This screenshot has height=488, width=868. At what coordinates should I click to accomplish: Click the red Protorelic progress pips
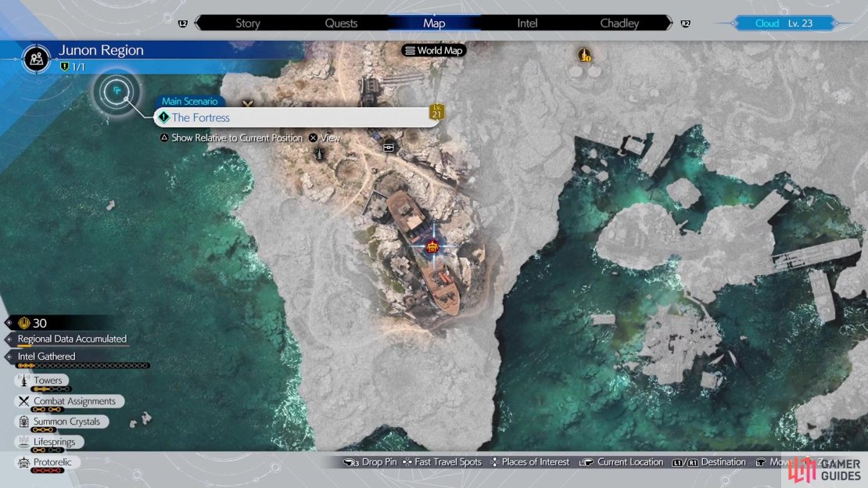[x=47, y=471]
